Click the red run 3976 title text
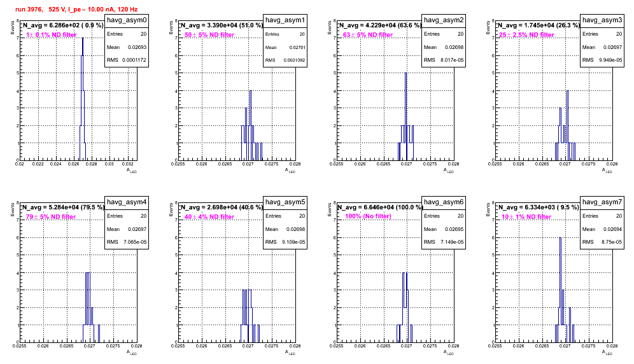 [76, 9]
